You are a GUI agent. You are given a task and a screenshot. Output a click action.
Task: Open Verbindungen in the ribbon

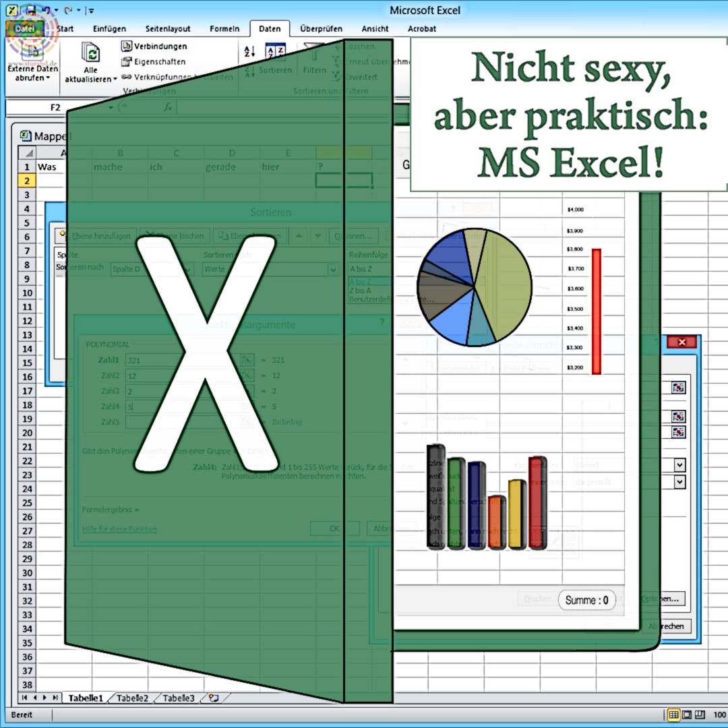point(154,46)
